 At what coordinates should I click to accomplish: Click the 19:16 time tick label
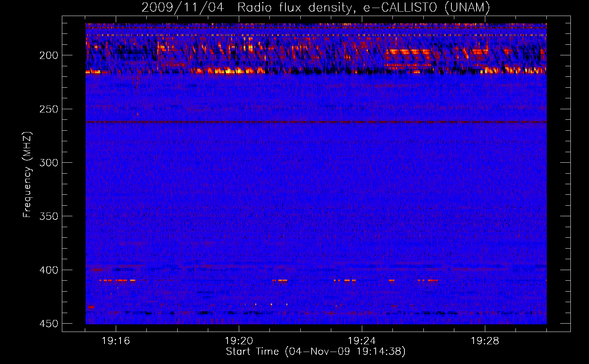coord(116,341)
